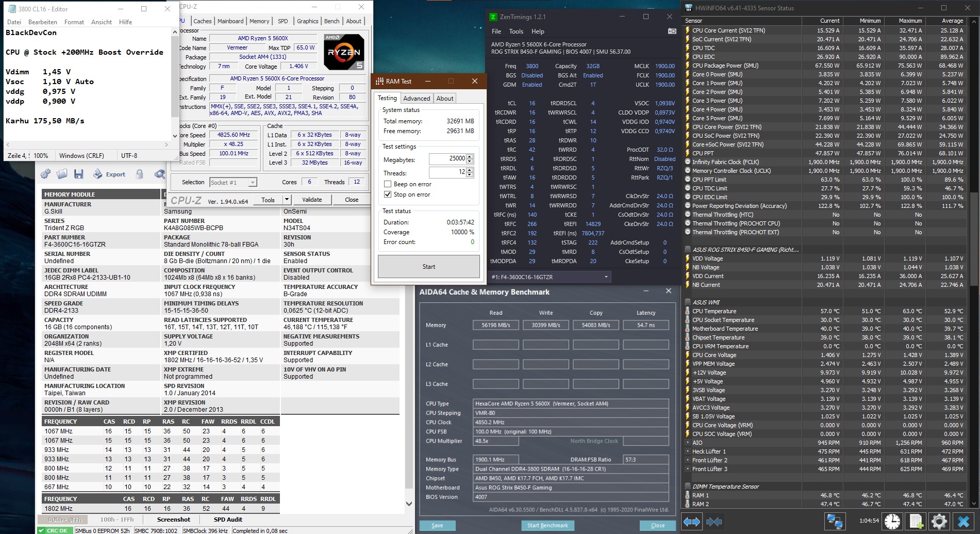Click the HWiNFO expand columns arrows icon
This screenshot has width=980, height=534.
pyautogui.click(x=692, y=522)
